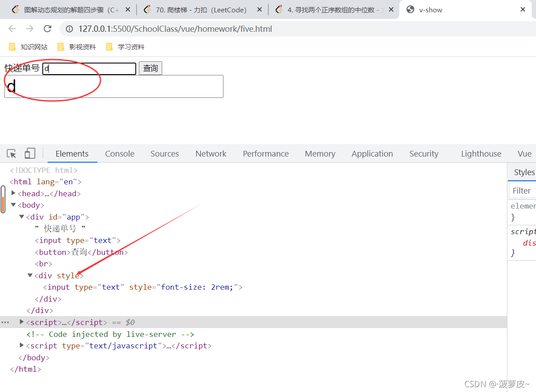Select the first input type="text" element row
The height and width of the screenshot is (392, 536).
coord(78,240)
